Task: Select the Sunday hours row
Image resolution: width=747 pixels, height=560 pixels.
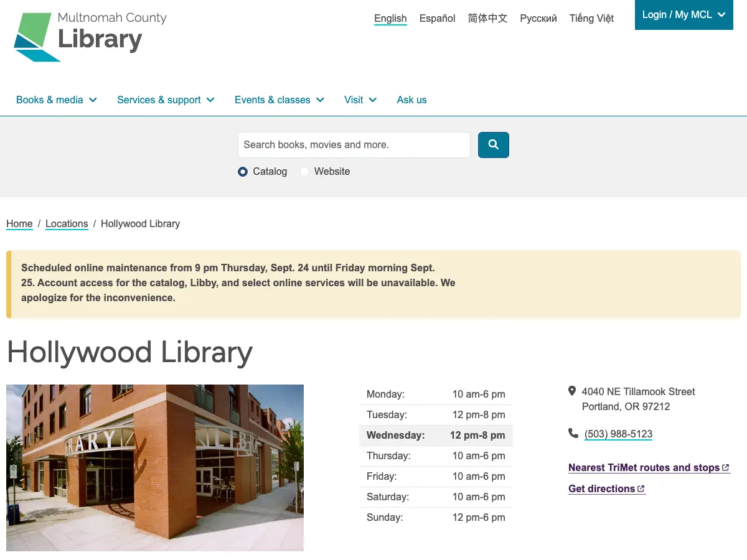Action: click(x=436, y=518)
